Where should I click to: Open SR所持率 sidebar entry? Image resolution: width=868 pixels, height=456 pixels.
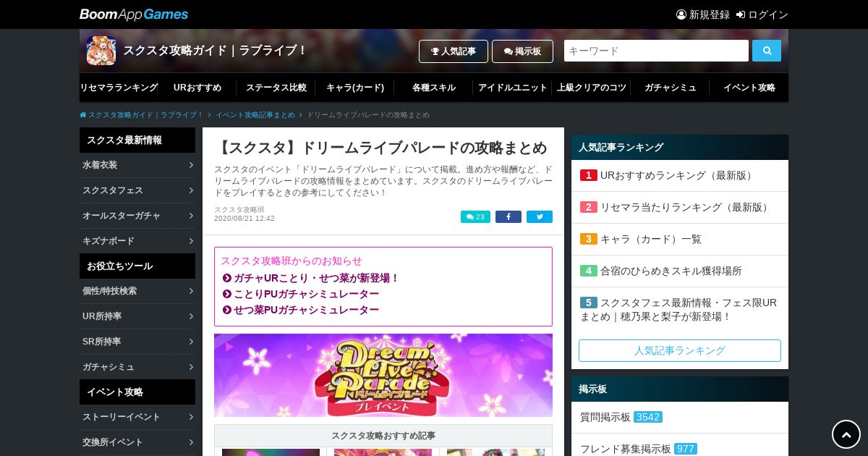137,342
